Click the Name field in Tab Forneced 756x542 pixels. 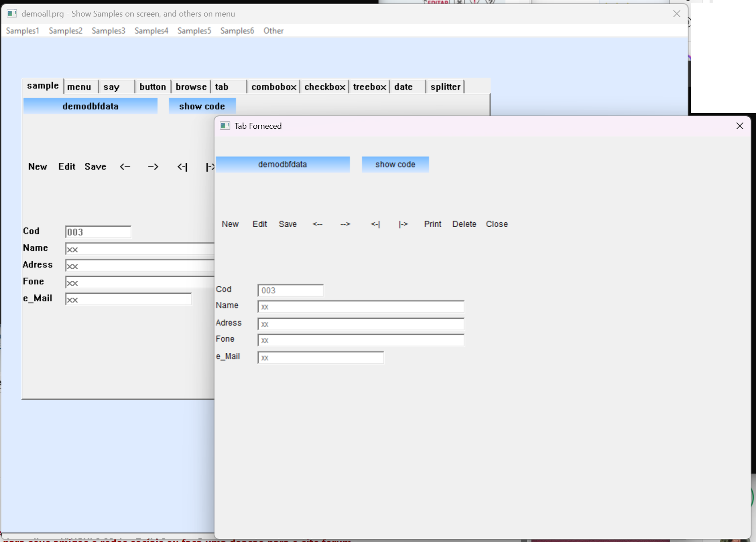click(x=361, y=307)
